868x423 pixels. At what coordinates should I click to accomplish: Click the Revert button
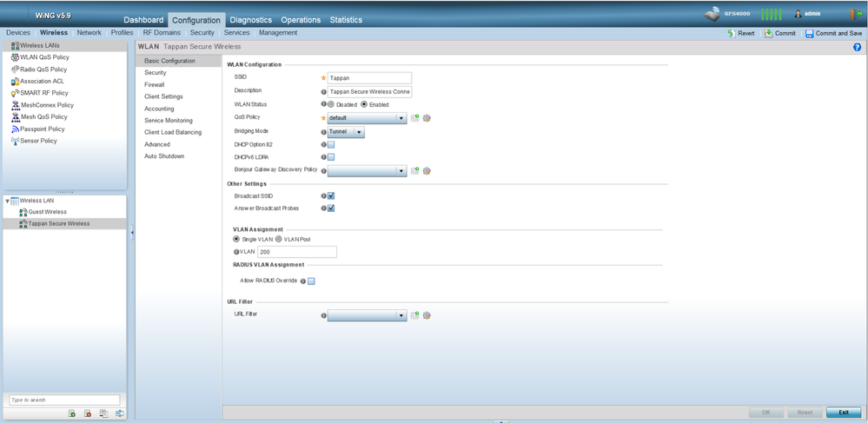[x=740, y=33]
